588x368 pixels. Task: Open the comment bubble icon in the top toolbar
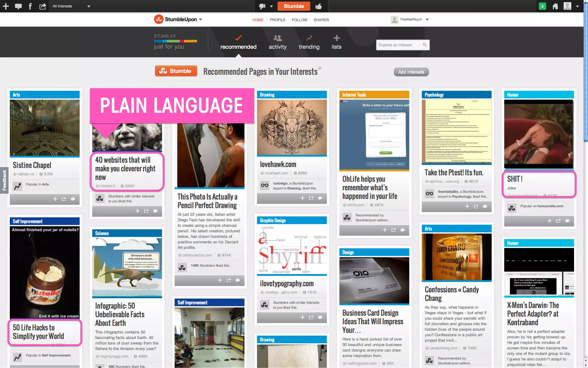18,6
